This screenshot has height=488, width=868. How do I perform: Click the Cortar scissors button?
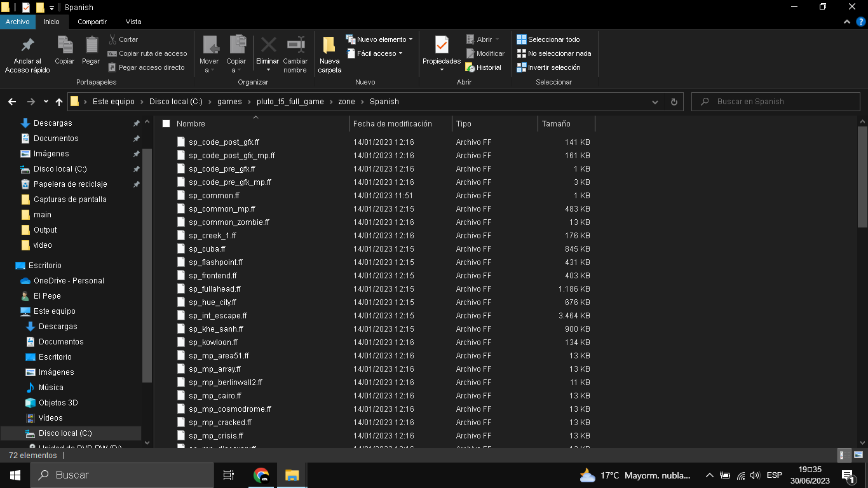(x=124, y=39)
